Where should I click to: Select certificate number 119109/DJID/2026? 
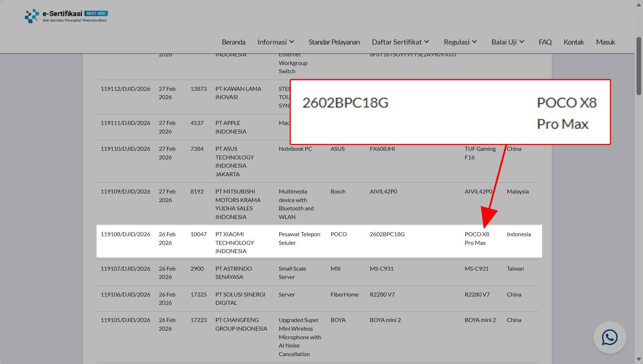tap(125, 191)
